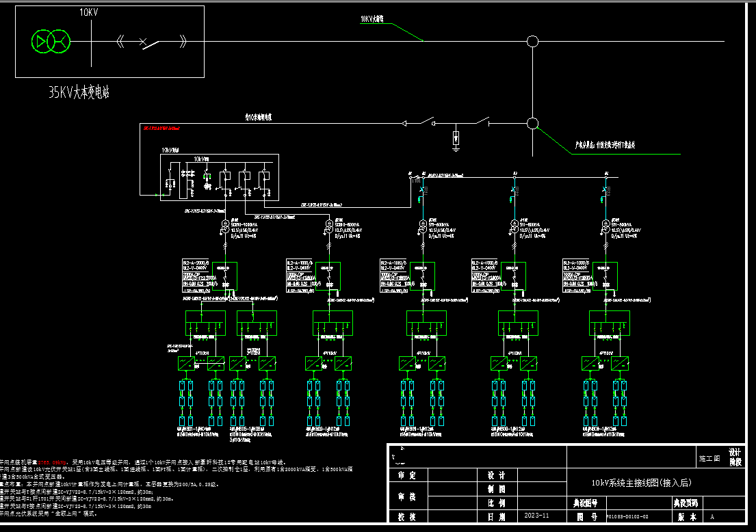Click the leftmost transformer symbol labeled 1000kVA
756x532 pixels.
(224, 226)
